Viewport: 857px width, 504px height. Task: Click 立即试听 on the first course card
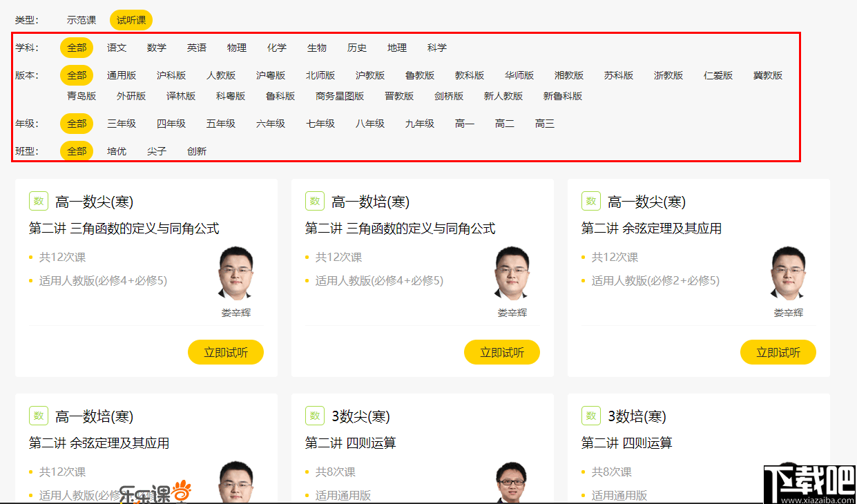click(x=226, y=351)
